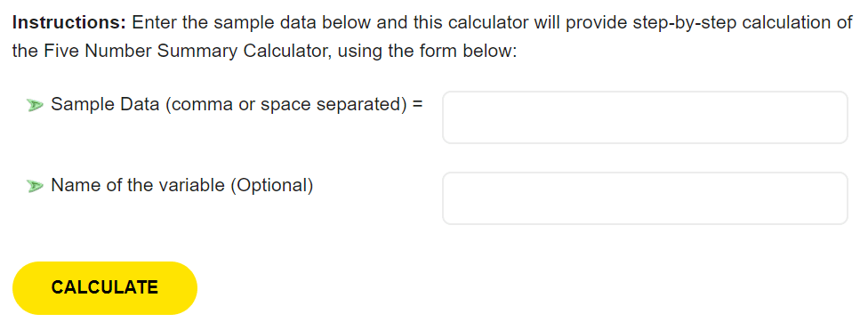Click the green arrow icon beside Sample Data
Image resolution: width=868 pixels, height=330 pixels.
click(36, 105)
